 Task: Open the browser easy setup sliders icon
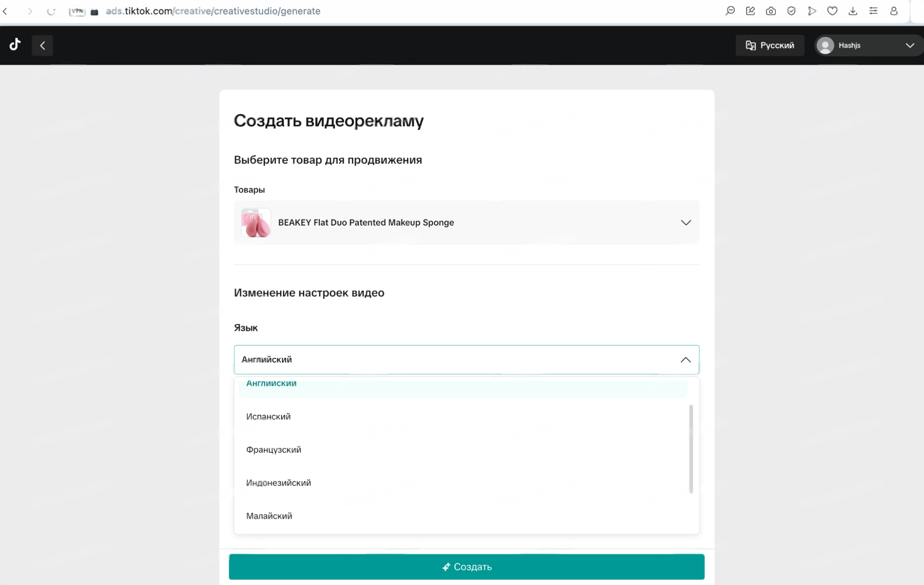click(873, 11)
